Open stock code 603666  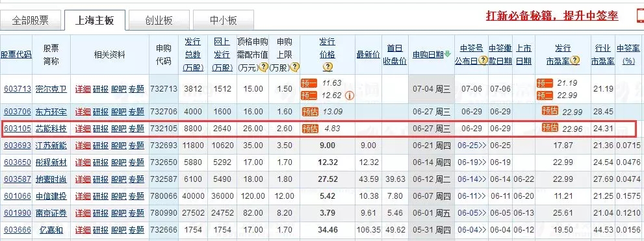pyautogui.click(x=18, y=230)
